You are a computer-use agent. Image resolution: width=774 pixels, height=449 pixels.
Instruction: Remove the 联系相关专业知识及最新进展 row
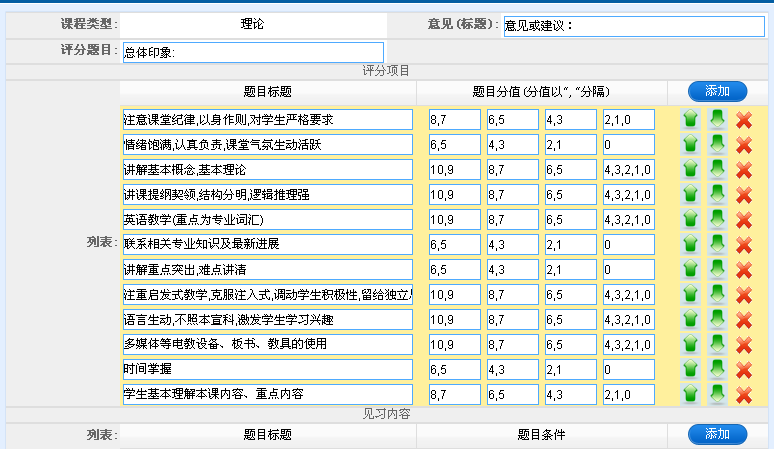pos(744,245)
